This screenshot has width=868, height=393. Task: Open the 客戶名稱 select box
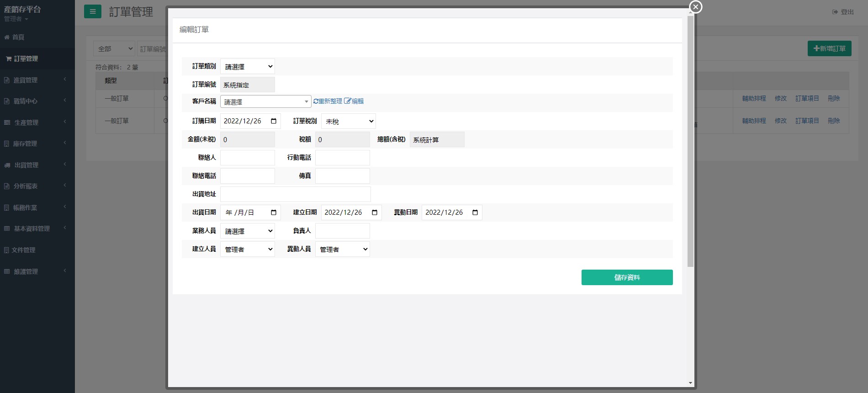[266, 101]
